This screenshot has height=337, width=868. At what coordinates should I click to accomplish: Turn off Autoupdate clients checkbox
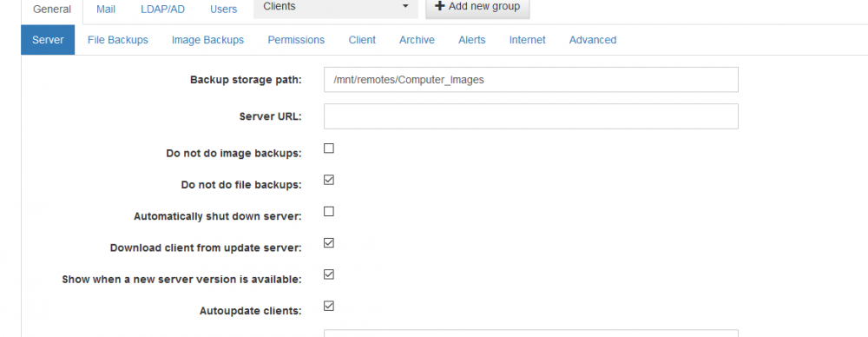coord(329,306)
